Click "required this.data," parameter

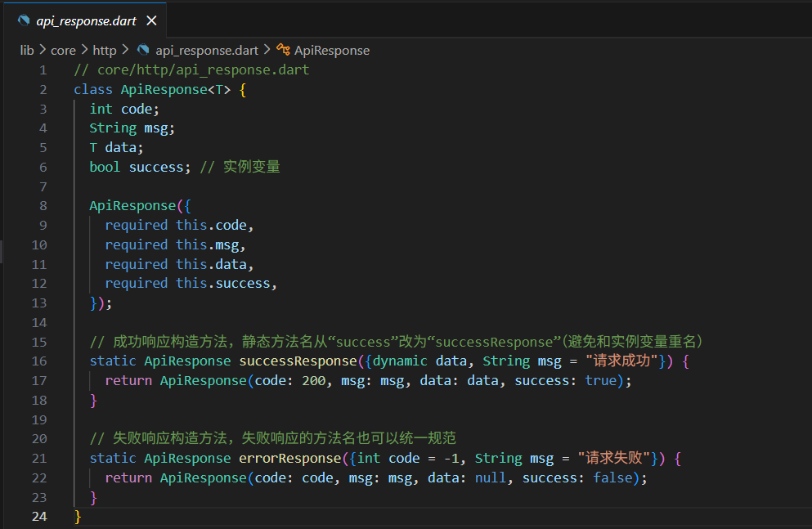tap(179, 265)
